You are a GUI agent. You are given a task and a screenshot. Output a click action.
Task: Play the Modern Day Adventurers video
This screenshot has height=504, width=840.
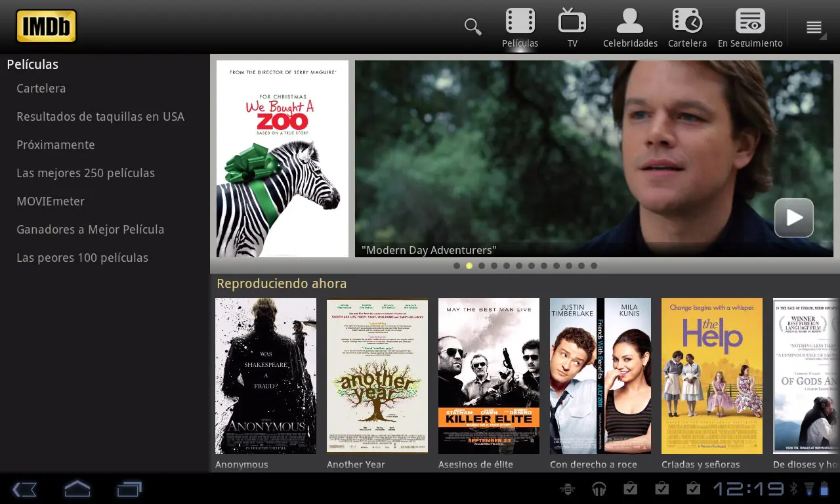click(x=793, y=218)
